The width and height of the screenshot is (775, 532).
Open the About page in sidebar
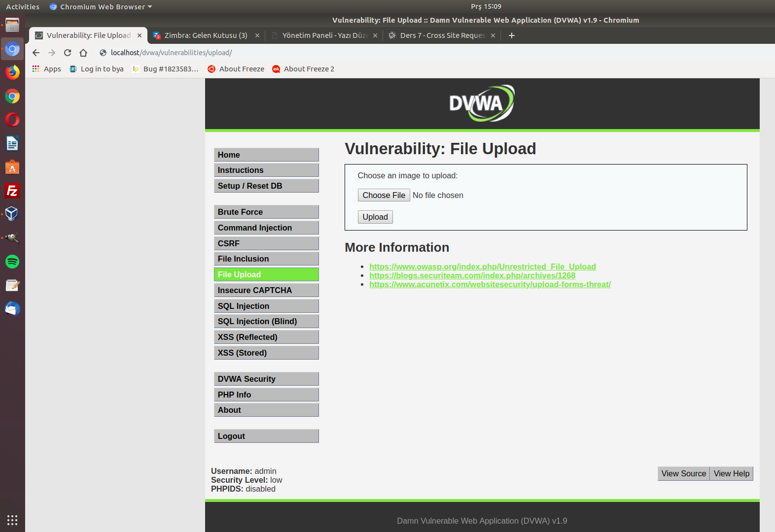point(266,410)
